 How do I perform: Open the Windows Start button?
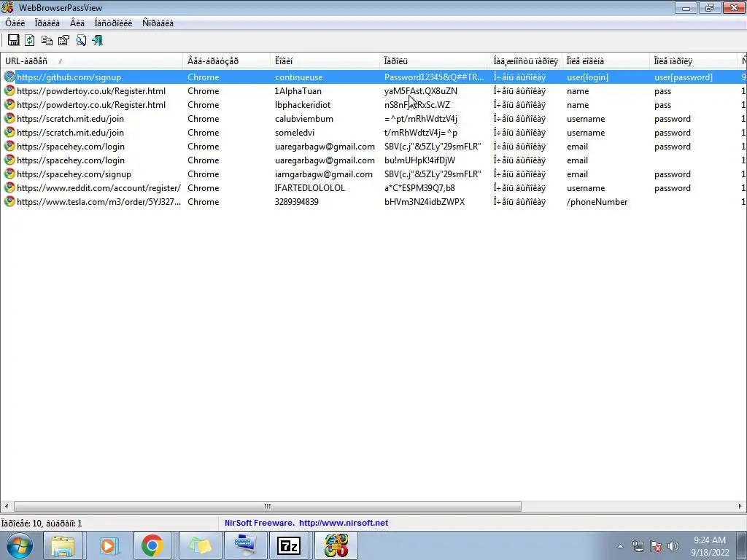[x=20, y=545]
